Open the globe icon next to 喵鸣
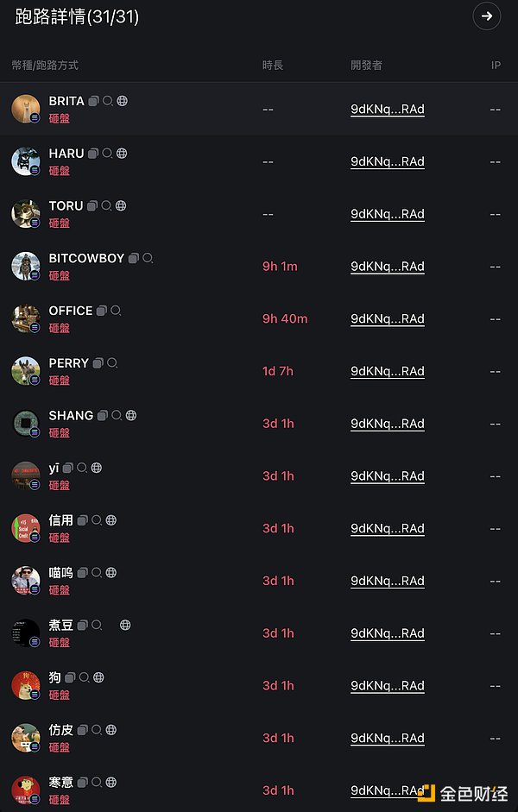This screenshot has width=518, height=812. 111,572
